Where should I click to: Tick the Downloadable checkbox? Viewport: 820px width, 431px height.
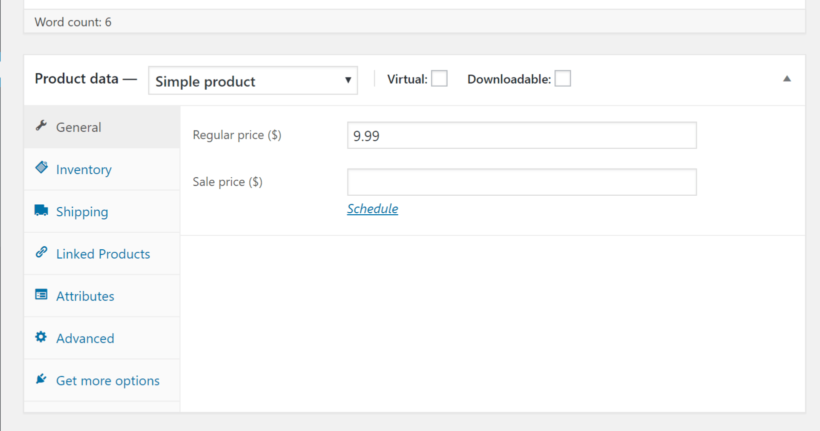(x=563, y=78)
